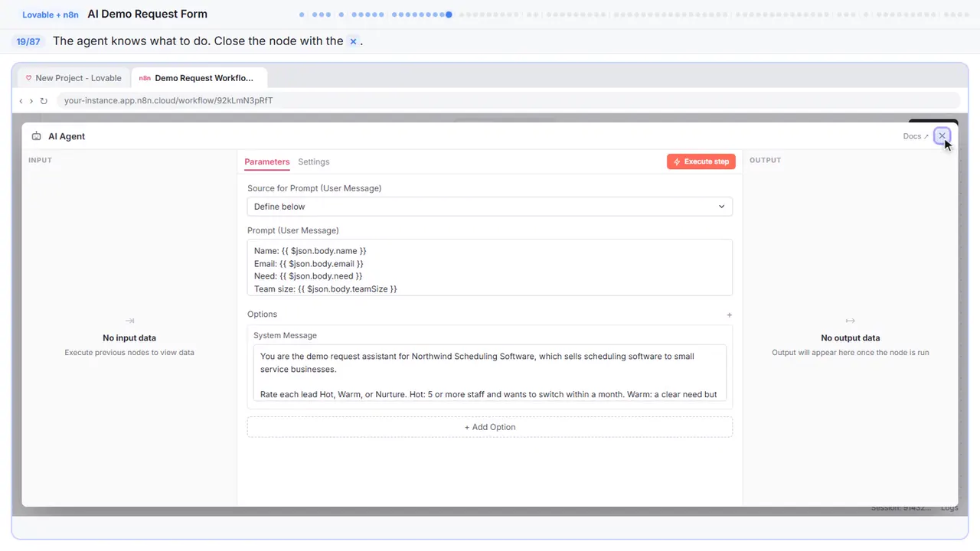This screenshot has width=980, height=551.
Task: Switch to the Settings tab
Action: 314,161
